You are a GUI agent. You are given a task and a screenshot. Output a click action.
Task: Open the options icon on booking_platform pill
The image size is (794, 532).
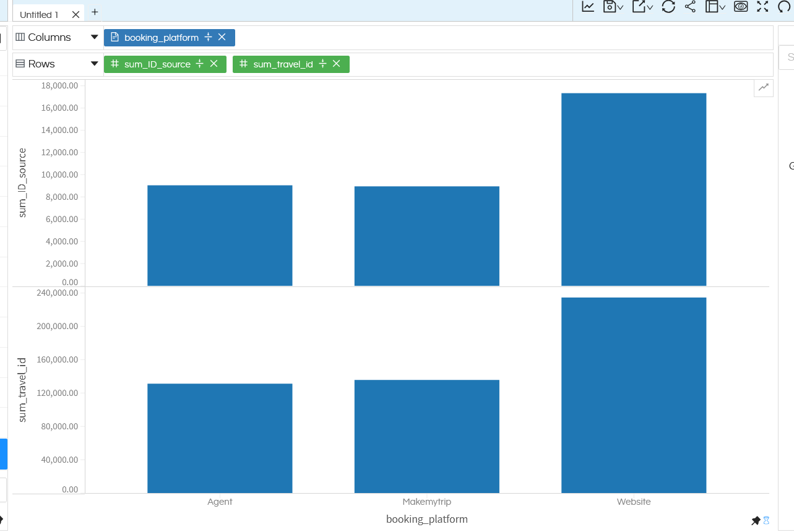[x=208, y=37]
